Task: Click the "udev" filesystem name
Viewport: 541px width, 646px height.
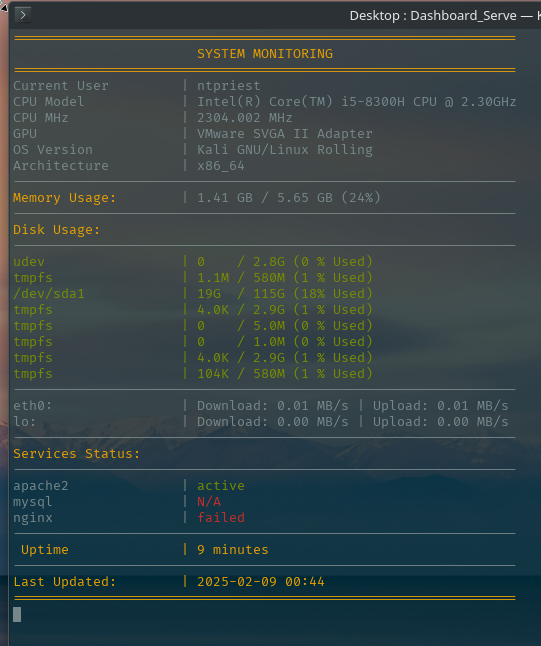Action: [x=29, y=262]
